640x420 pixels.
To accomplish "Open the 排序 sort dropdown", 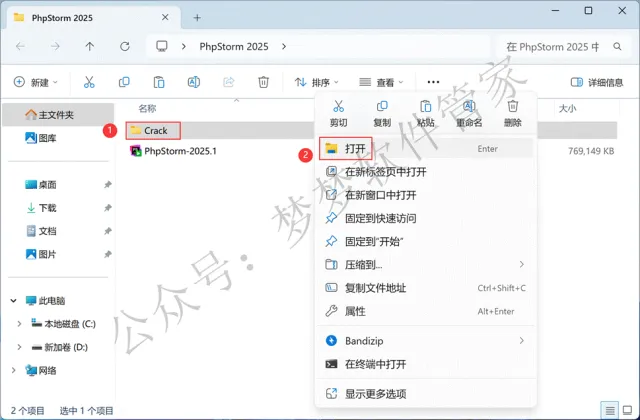I will click(317, 82).
